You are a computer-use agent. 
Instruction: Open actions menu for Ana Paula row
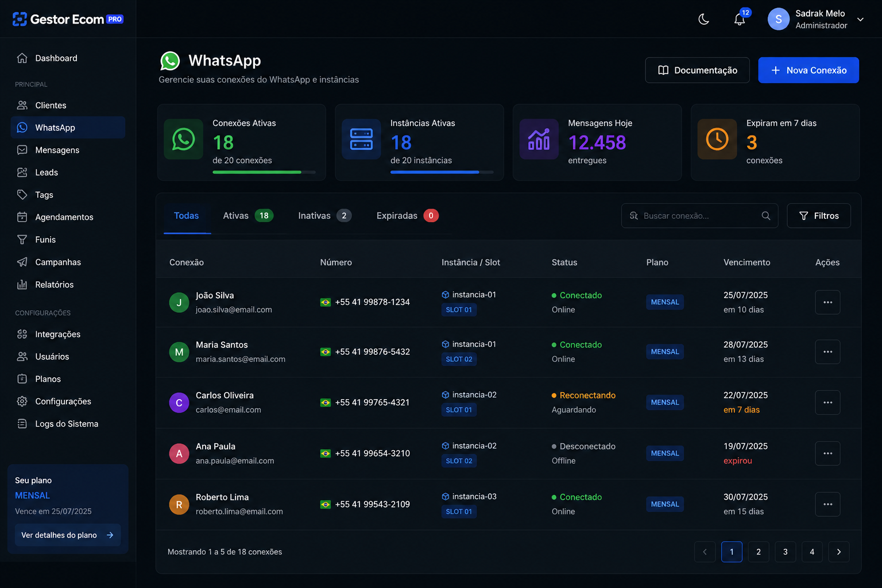click(827, 453)
